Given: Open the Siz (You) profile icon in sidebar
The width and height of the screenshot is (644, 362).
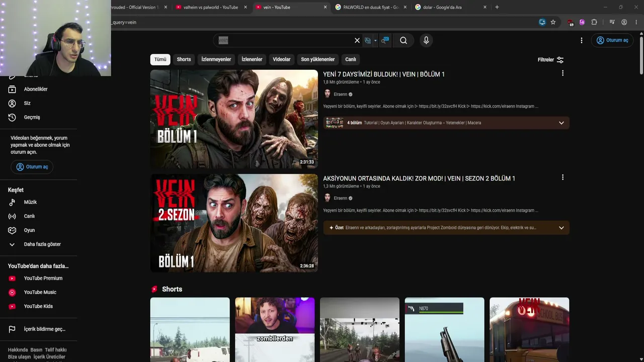Looking at the screenshot, I should coord(12,103).
